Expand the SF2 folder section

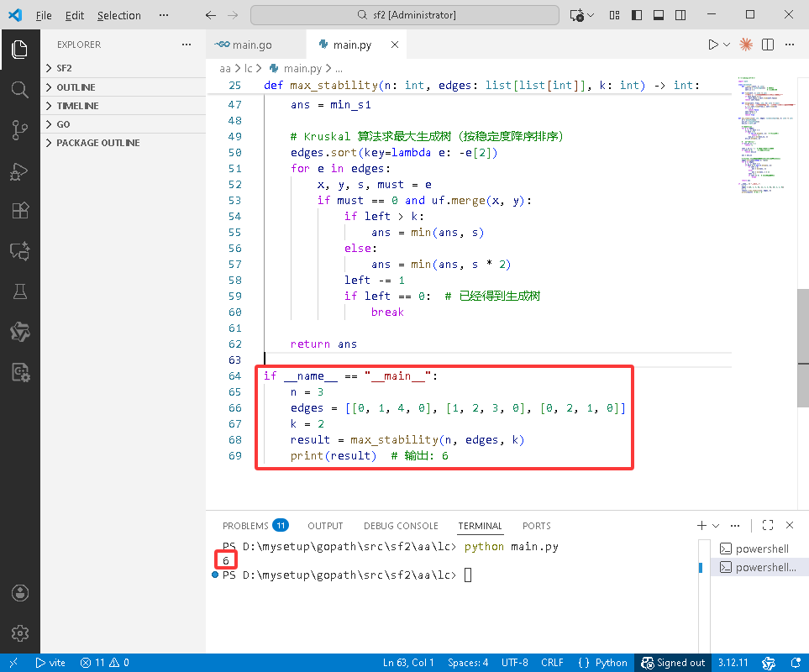click(x=123, y=68)
